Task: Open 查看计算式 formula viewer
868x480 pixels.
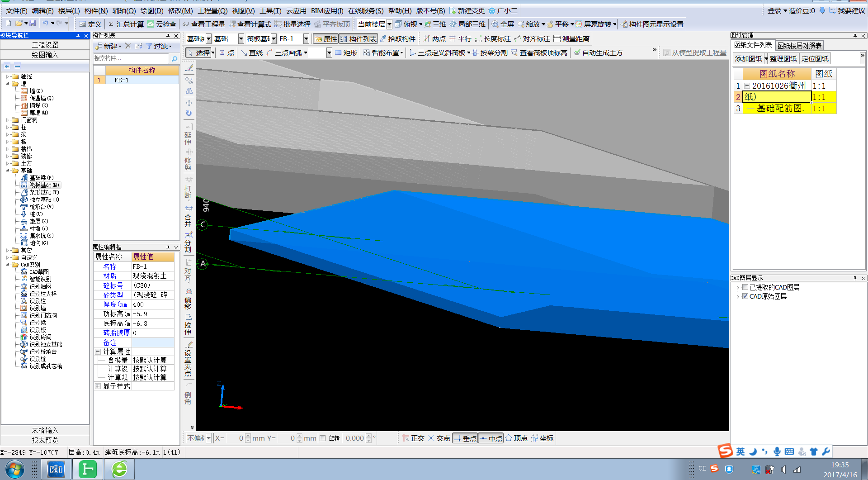Action: [x=250, y=24]
